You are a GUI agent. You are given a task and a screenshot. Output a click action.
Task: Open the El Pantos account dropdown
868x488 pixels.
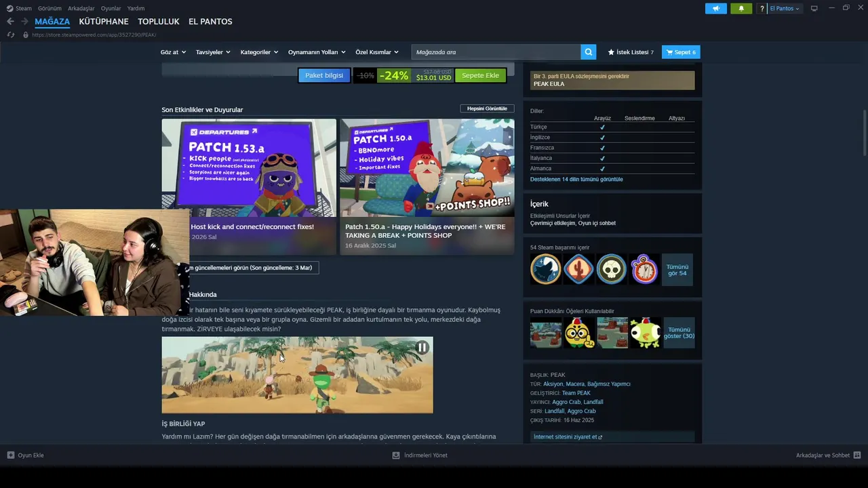click(x=785, y=8)
